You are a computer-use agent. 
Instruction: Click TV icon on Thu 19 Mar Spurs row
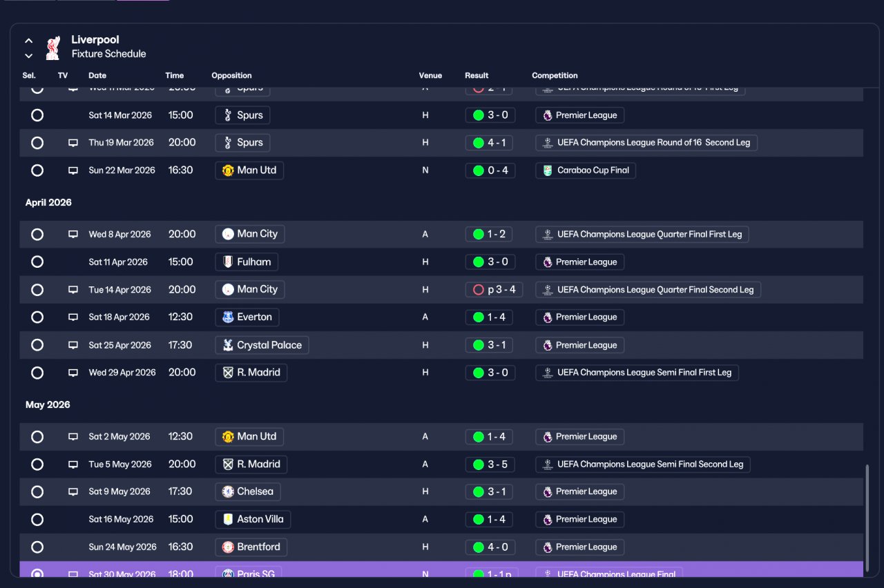[73, 143]
